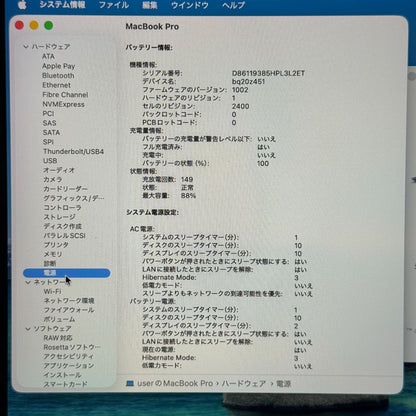Open the ウインドウ menu
The image size is (416, 416).
click(x=189, y=5)
